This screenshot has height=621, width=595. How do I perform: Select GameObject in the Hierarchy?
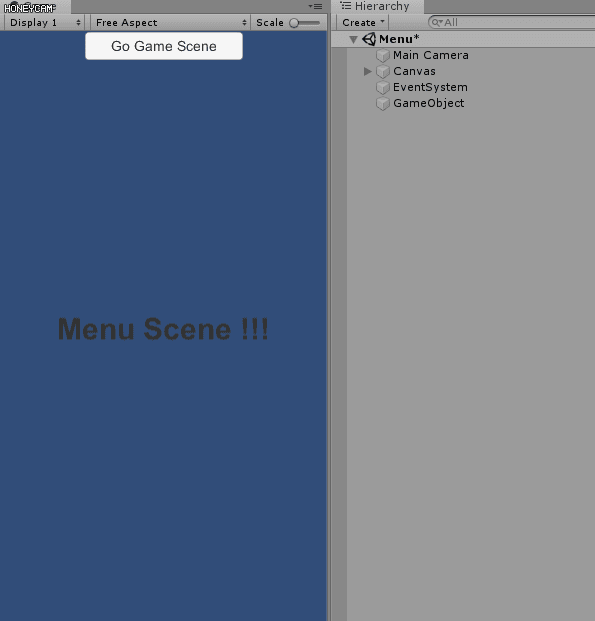[429, 103]
